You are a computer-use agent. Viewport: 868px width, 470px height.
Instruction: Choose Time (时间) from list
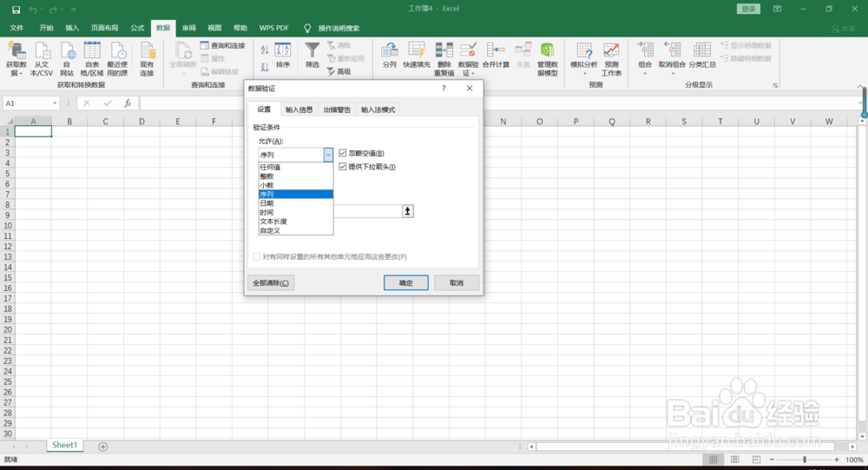(x=296, y=212)
